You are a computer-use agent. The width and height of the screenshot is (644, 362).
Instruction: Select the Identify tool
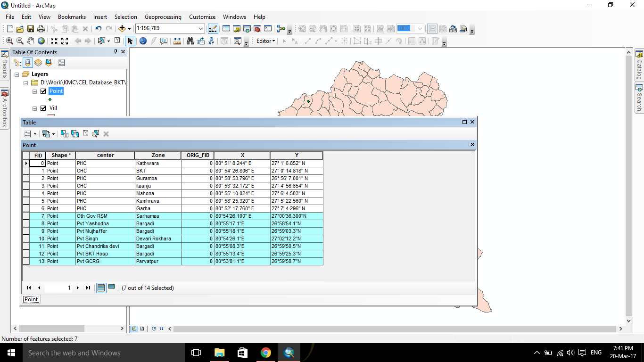pyautogui.click(x=143, y=41)
